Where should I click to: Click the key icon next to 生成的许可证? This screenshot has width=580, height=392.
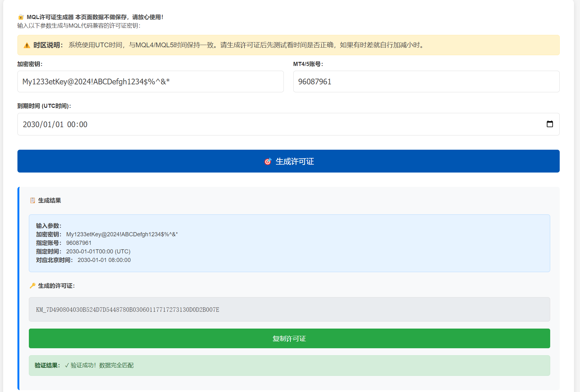32,286
